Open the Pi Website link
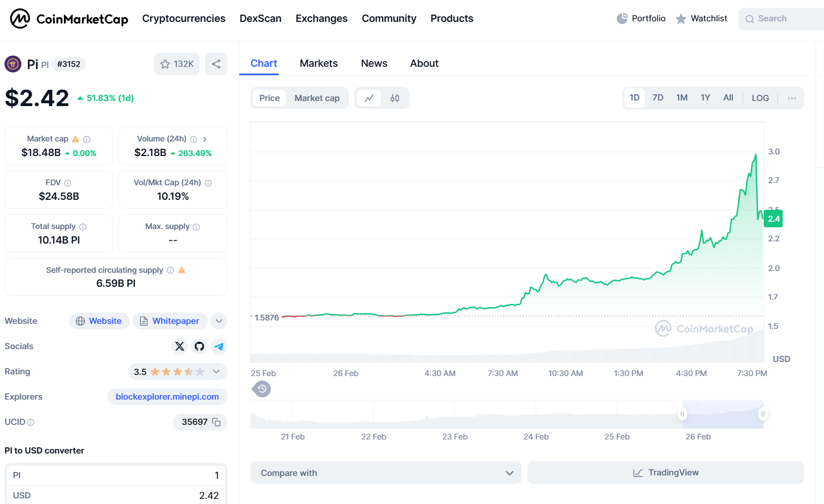The width and height of the screenshot is (824, 504). click(99, 321)
